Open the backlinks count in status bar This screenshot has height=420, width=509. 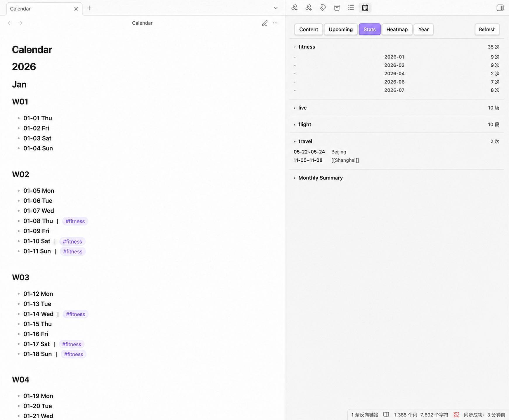click(x=365, y=415)
